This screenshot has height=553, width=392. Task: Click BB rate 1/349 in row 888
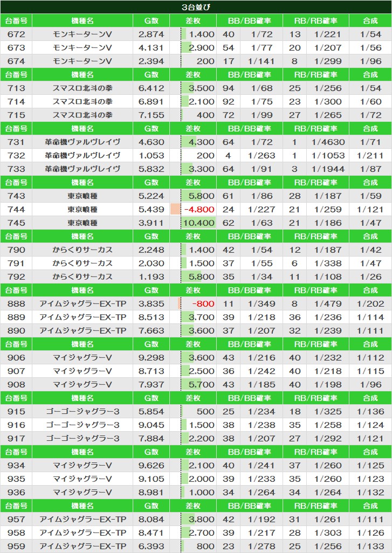pyautogui.click(x=261, y=303)
